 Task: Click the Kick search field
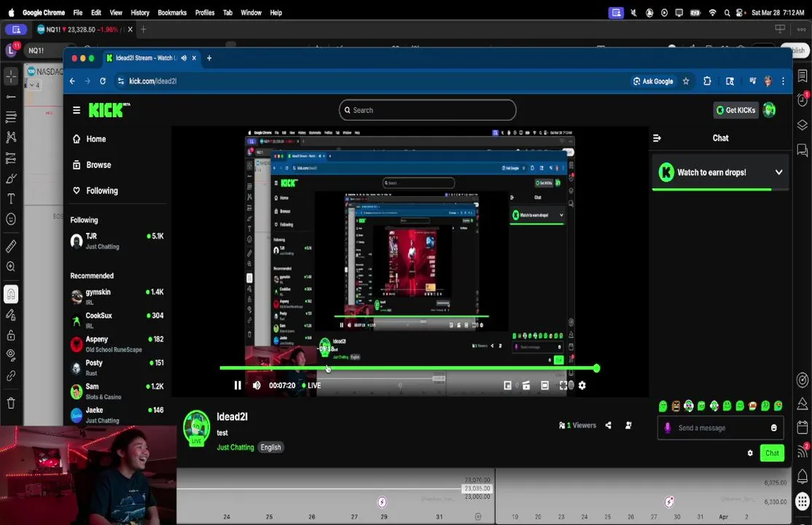coord(428,110)
